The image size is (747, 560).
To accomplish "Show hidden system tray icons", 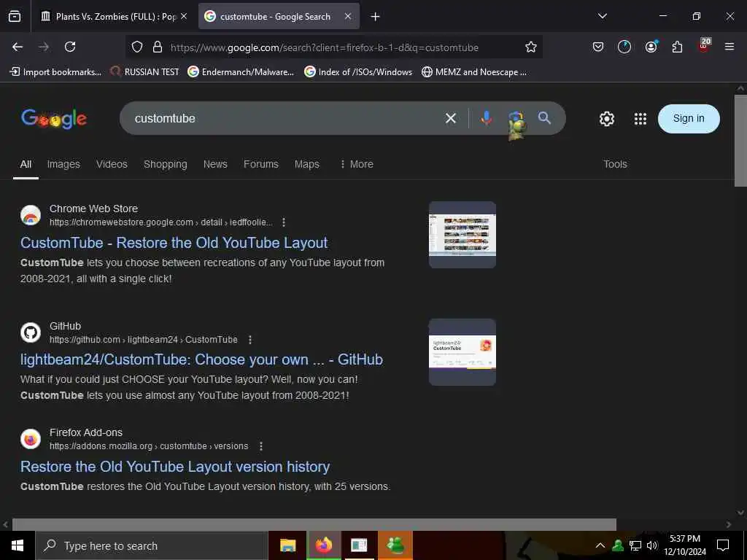I will point(600,545).
